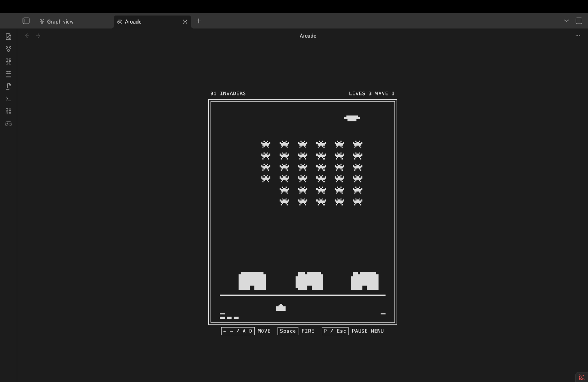Click the player cannon ship
This screenshot has width=588, height=382.
point(281,307)
